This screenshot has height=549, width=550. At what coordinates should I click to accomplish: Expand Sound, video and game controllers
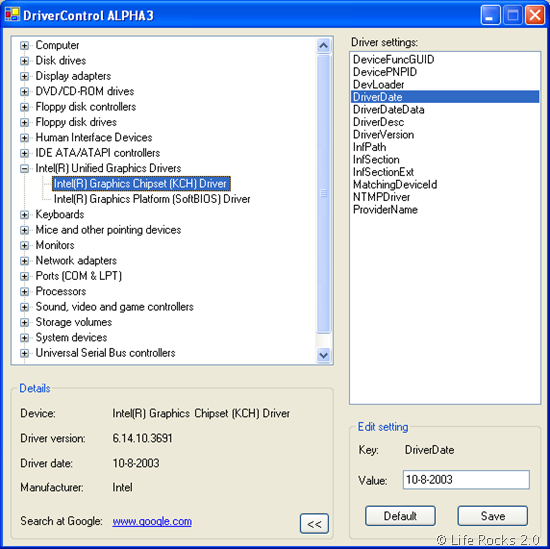(24, 307)
